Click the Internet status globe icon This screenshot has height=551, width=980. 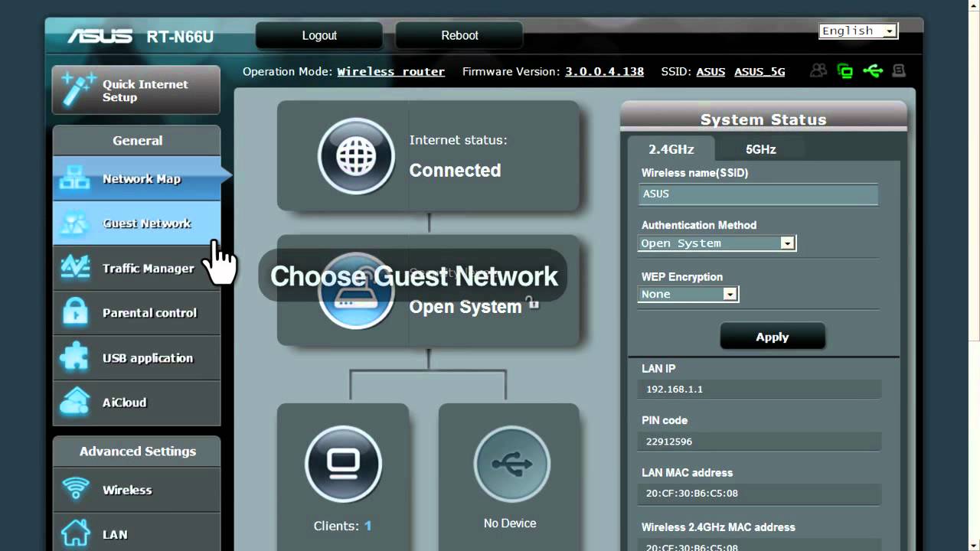356,156
